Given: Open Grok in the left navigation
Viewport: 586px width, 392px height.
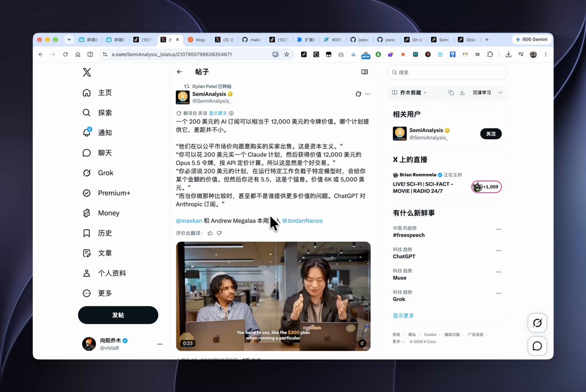Looking at the screenshot, I should point(98,173).
